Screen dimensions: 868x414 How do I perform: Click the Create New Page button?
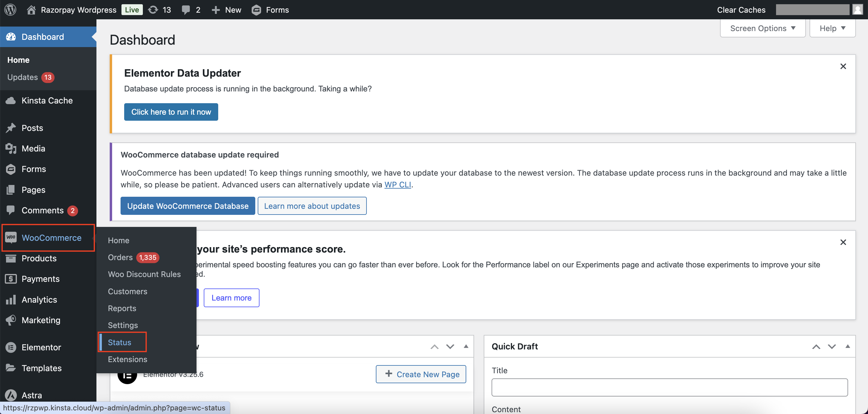coord(421,374)
